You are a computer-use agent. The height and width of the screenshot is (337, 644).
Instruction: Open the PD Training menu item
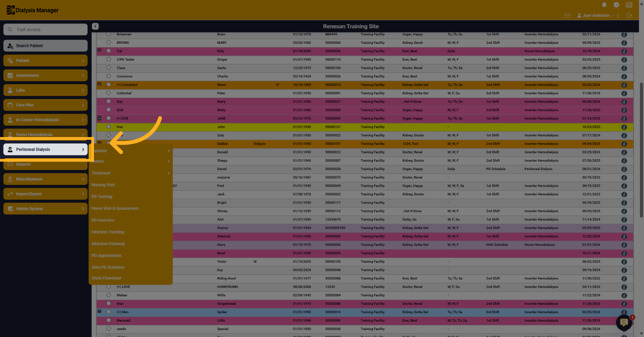[x=102, y=197]
